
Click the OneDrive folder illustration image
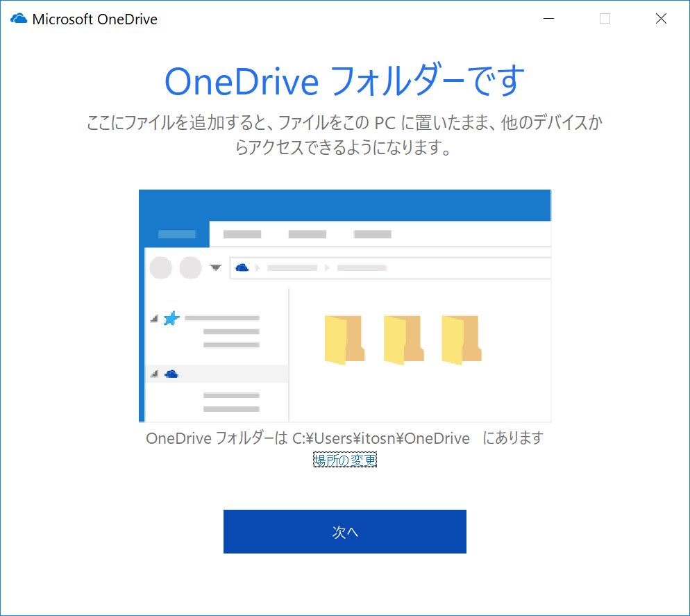click(x=345, y=306)
